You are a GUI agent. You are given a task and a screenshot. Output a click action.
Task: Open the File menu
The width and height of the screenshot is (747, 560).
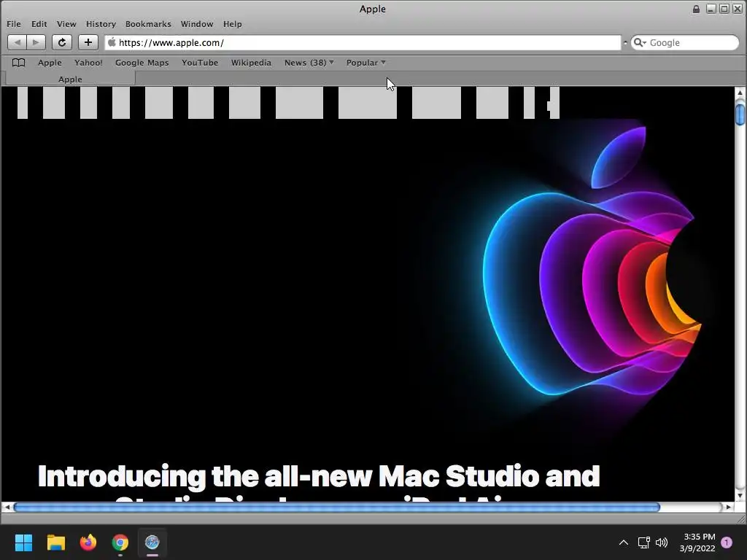pyautogui.click(x=14, y=24)
